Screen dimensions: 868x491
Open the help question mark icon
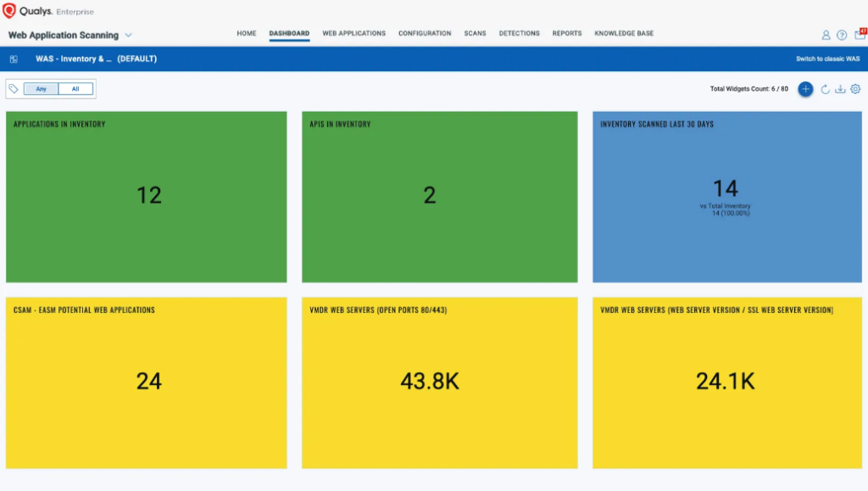[x=842, y=35]
